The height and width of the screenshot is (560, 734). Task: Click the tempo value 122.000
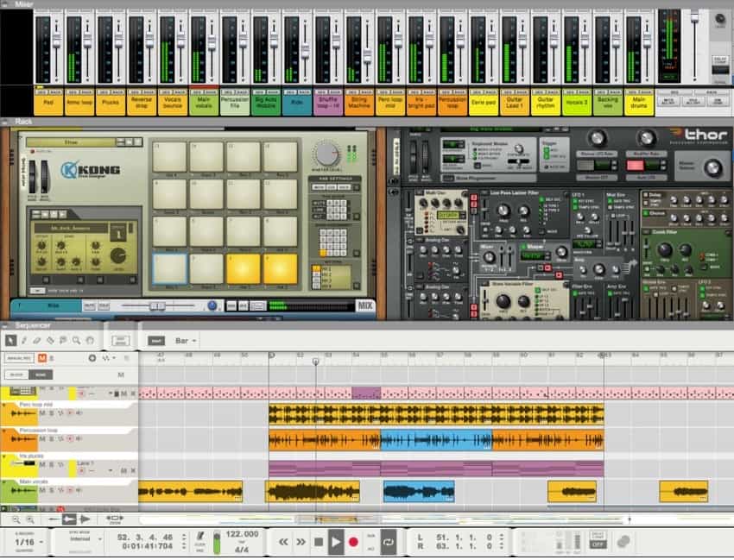tap(242, 534)
